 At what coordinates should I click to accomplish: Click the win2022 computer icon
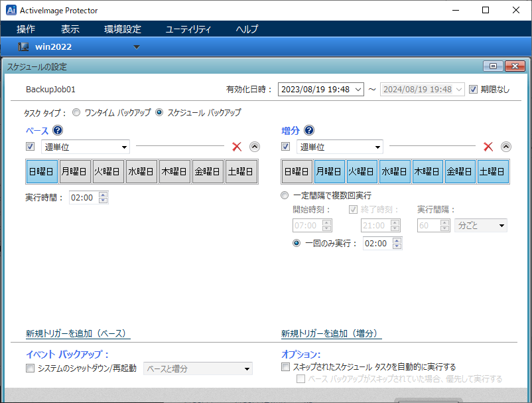point(23,47)
